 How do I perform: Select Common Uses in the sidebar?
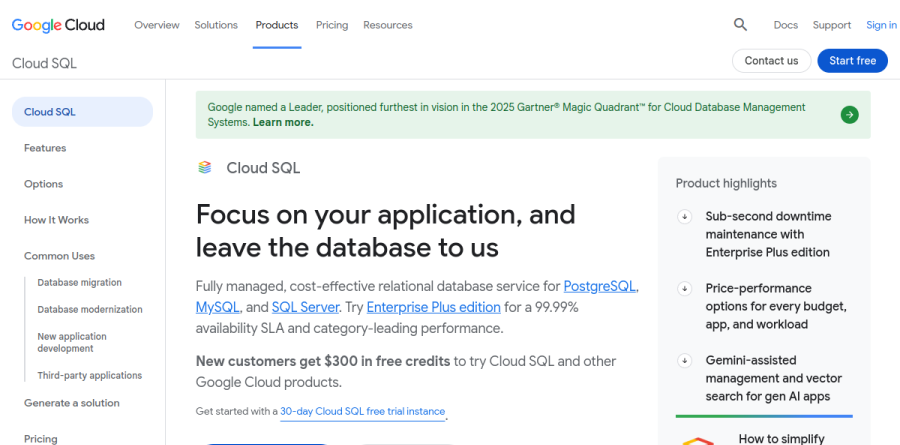pos(59,256)
